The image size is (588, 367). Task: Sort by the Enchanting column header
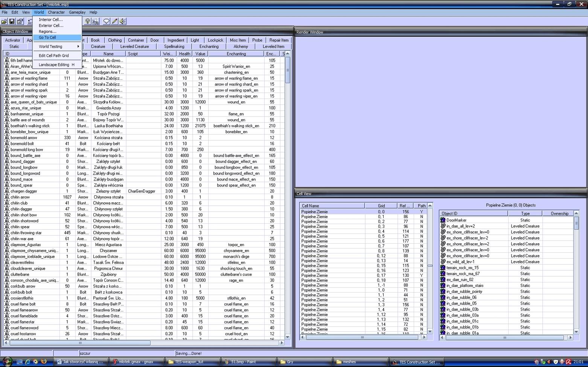pos(236,54)
